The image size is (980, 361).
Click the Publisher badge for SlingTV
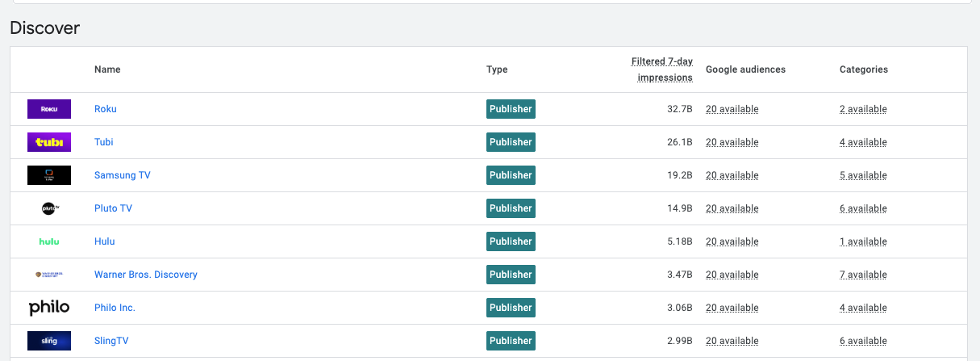(511, 341)
